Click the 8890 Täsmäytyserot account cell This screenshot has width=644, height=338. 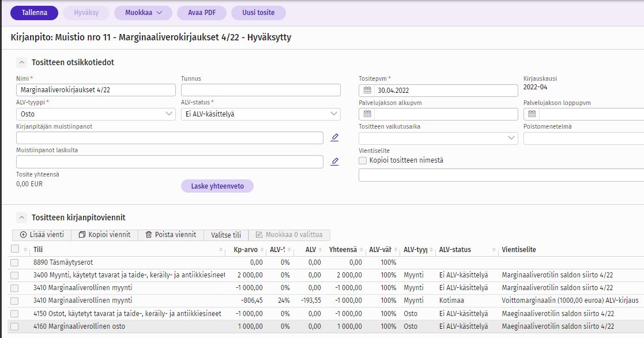(x=63, y=262)
